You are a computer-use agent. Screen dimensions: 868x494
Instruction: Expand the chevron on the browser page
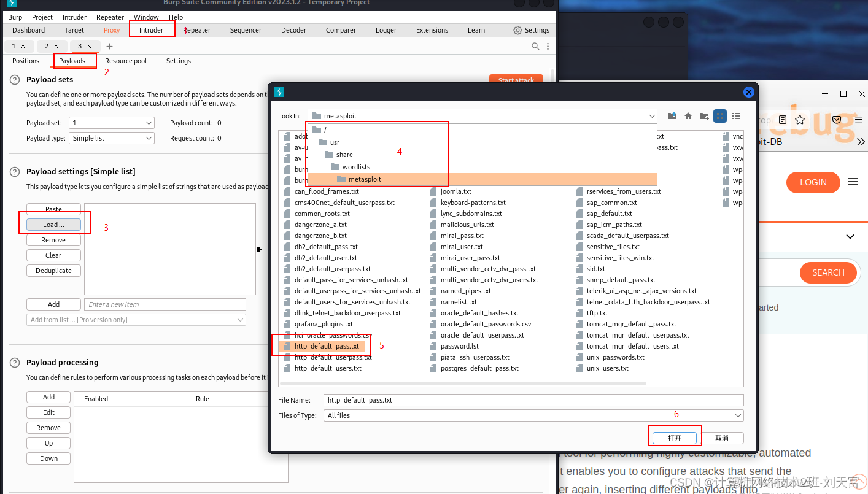tap(850, 237)
